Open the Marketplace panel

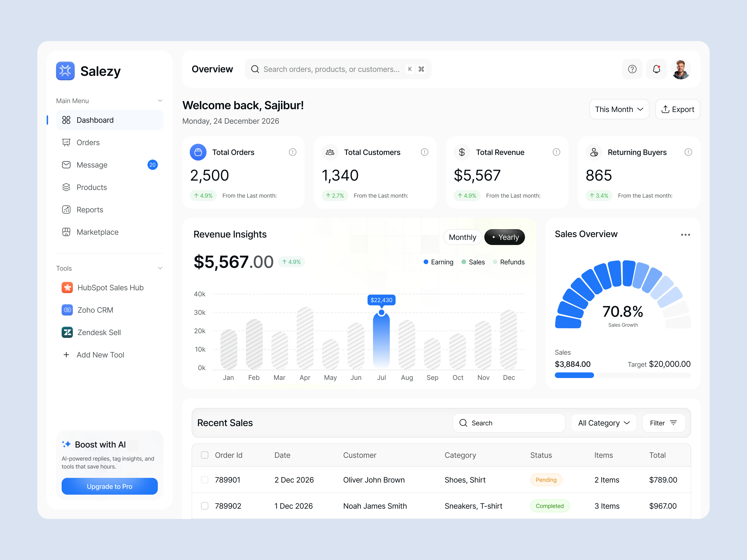97,232
